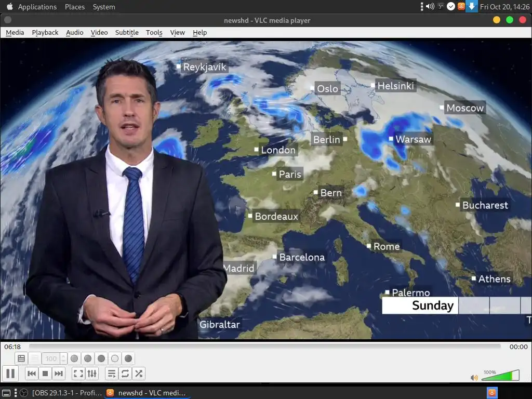Click the dark tray icon beside the volume speaker
This screenshot has width=532, height=399.
click(441, 6)
